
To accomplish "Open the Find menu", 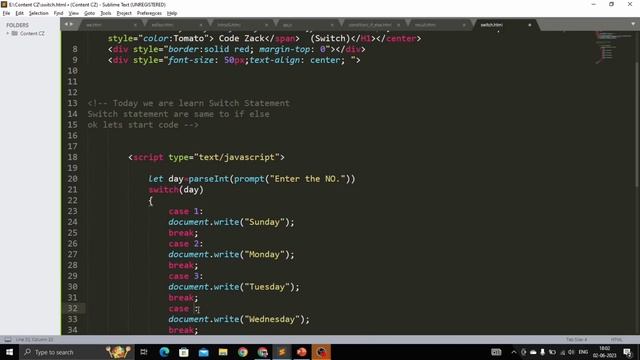I will click(58, 13).
